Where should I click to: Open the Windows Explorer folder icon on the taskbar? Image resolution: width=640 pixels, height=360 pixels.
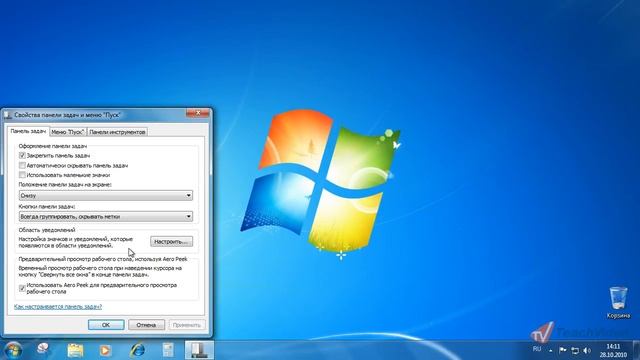75,350
